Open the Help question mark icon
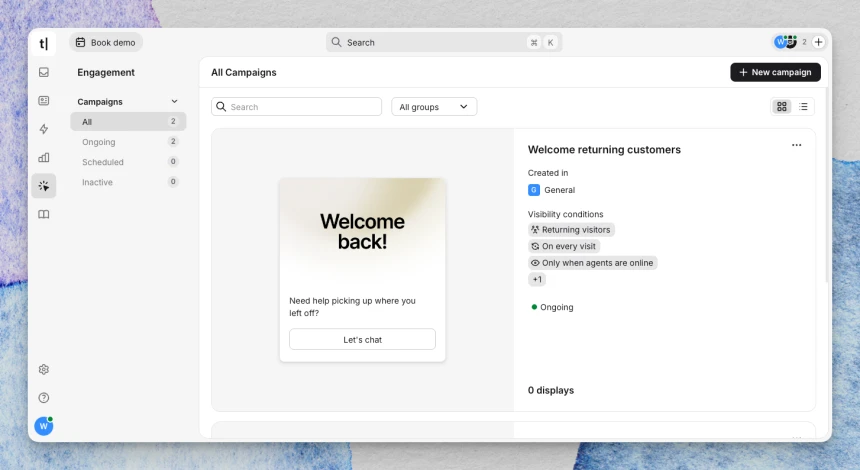860x470 pixels. [x=44, y=398]
